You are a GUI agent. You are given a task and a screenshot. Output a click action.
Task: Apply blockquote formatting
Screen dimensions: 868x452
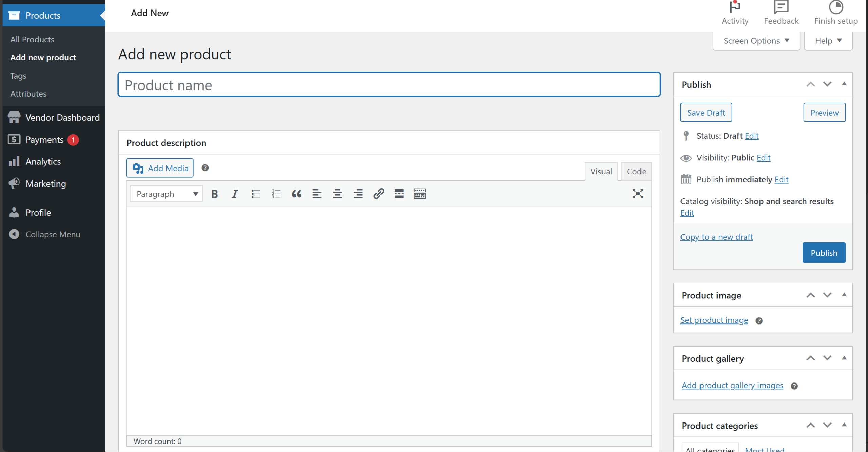296,194
